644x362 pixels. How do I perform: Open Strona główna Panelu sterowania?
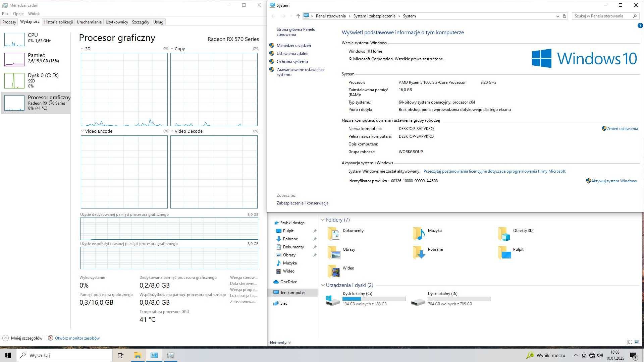(296, 32)
